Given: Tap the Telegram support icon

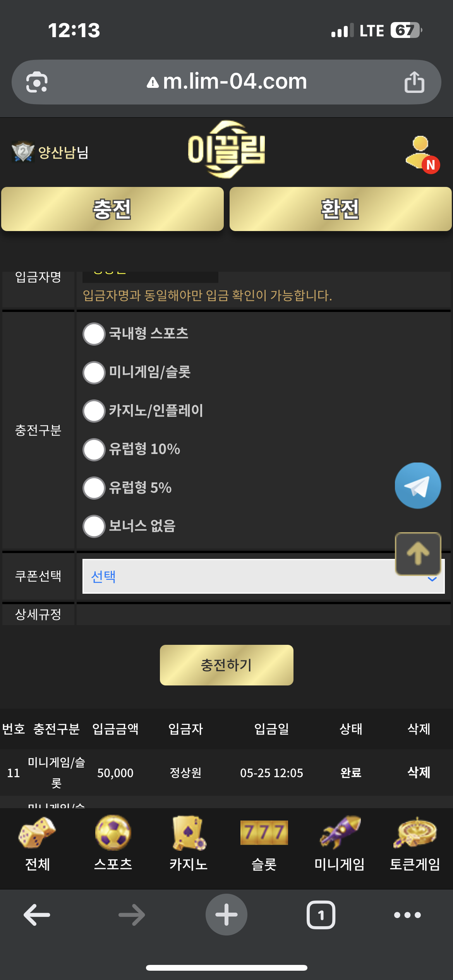Looking at the screenshot, I should click(418, 485).
